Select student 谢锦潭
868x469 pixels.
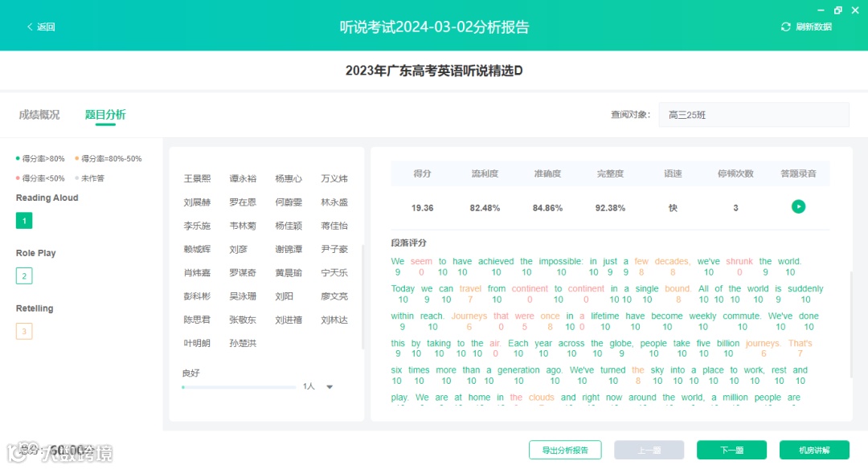(x=289, y=250)
